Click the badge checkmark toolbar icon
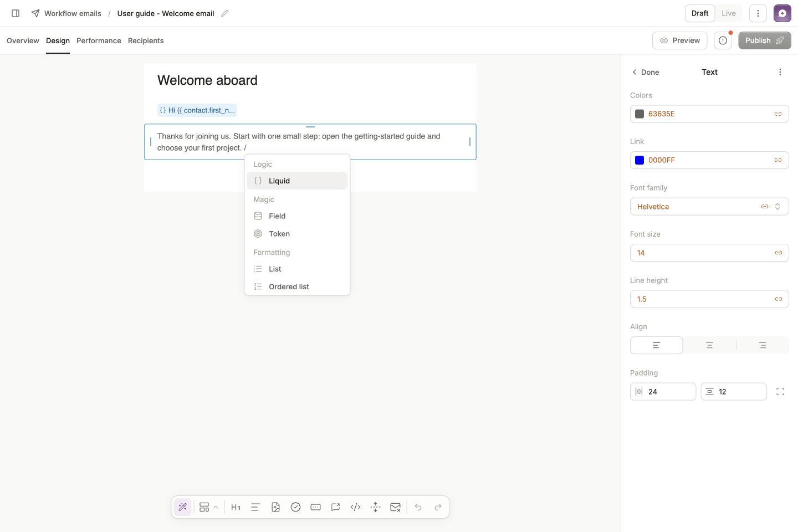This screenshot has height=532, width=798. (295, 507)
